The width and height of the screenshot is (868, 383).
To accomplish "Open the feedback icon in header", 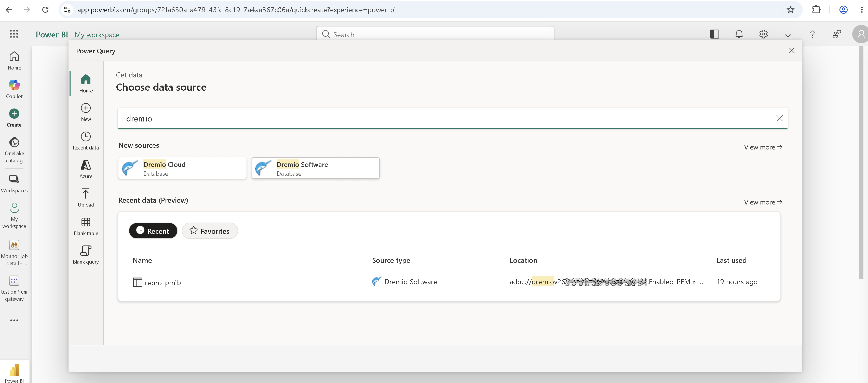I will click(x=837, y=34).
